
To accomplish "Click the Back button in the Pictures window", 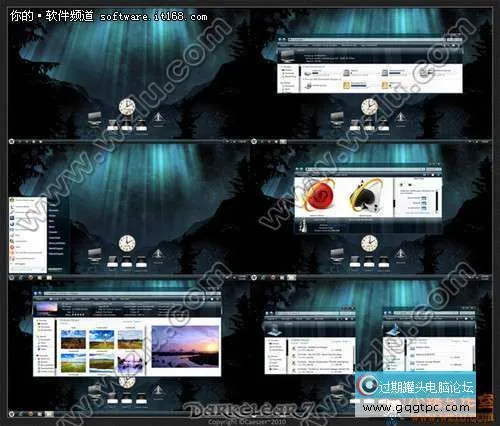I will 36,294.
